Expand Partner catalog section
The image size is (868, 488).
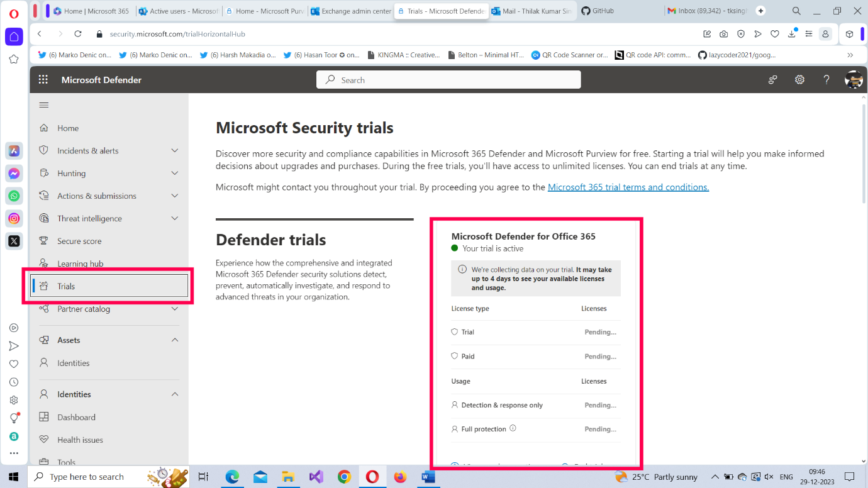coord(175,309)
